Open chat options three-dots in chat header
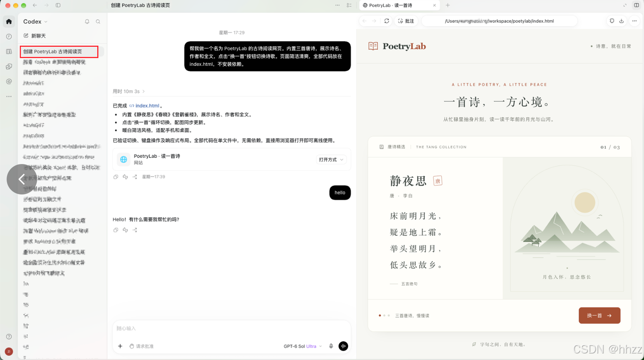This screenshot has height=360, width=644. tap(338, 5)
